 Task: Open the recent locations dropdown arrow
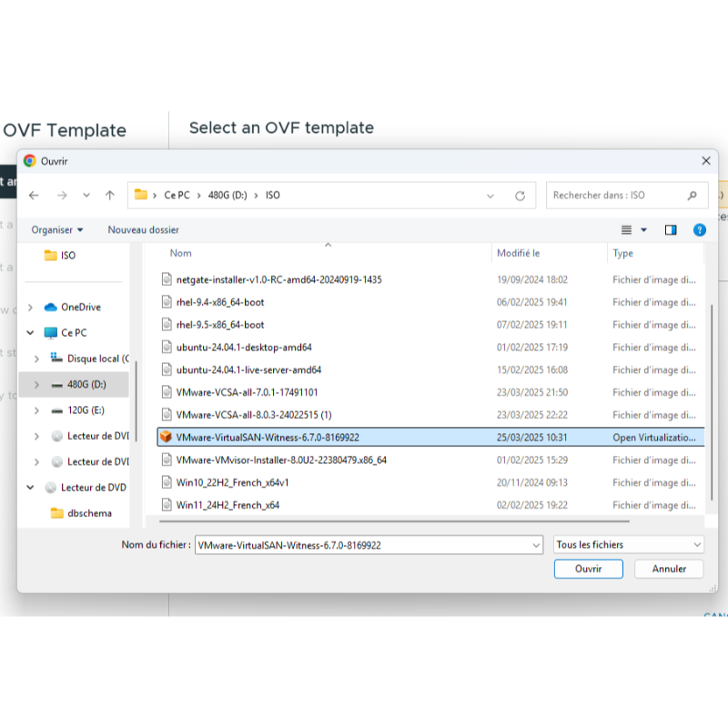click(86, 196)
